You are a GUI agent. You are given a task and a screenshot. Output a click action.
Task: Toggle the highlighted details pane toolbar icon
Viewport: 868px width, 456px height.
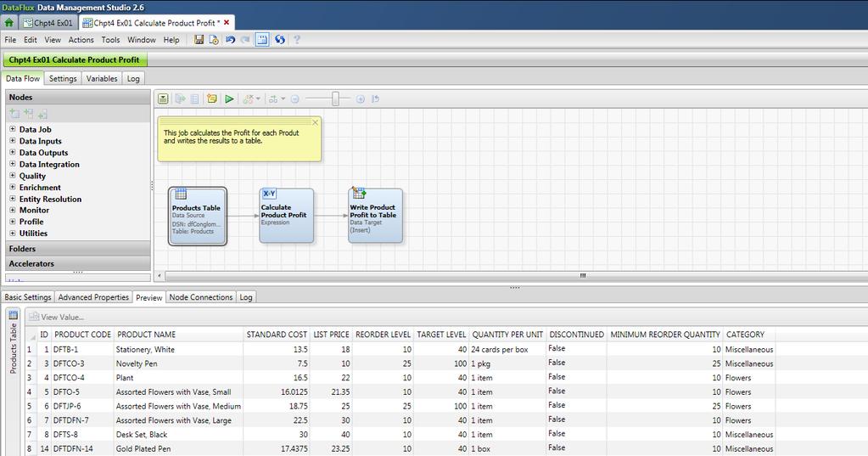point(262,39)
